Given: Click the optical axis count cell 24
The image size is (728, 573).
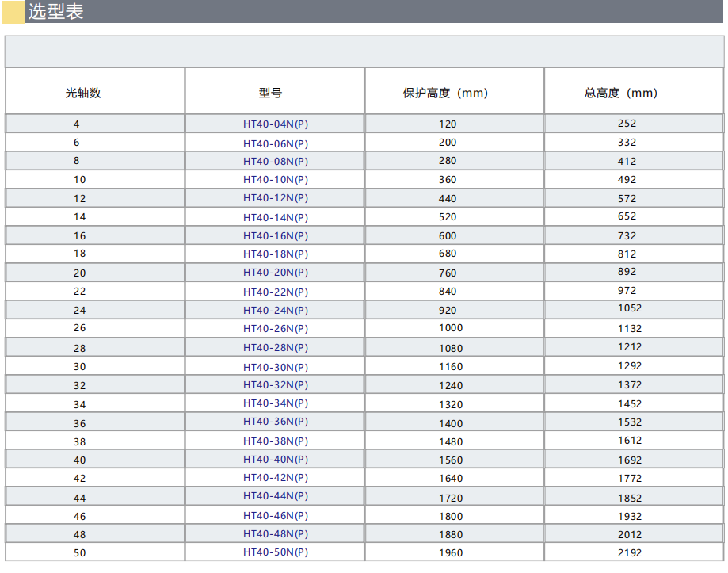Looking at the screenshot, I should [79, 310].
